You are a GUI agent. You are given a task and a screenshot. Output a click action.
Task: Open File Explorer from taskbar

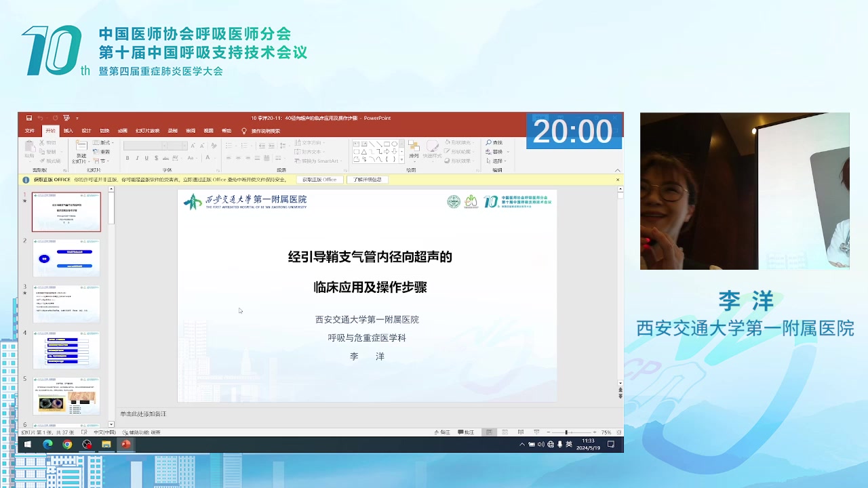[x=106, y=445]
